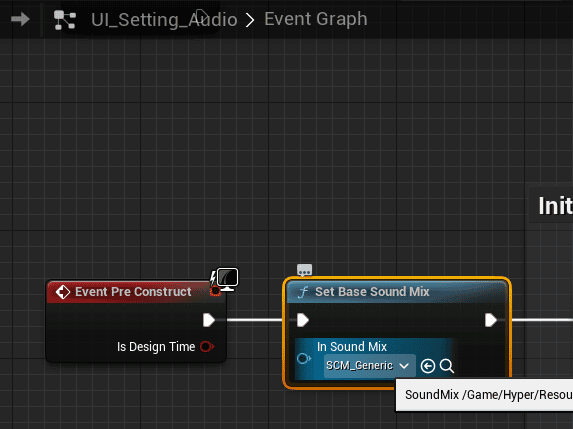Click the editor-only monitor icon on the event node
The height and width of the screenshot is (429, 573).
tap(227, 278)
